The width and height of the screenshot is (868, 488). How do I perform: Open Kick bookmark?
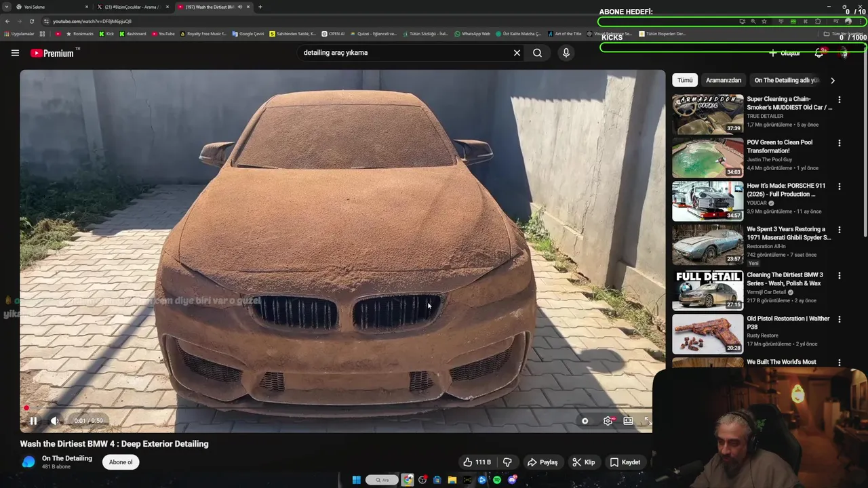coord(106,34)
